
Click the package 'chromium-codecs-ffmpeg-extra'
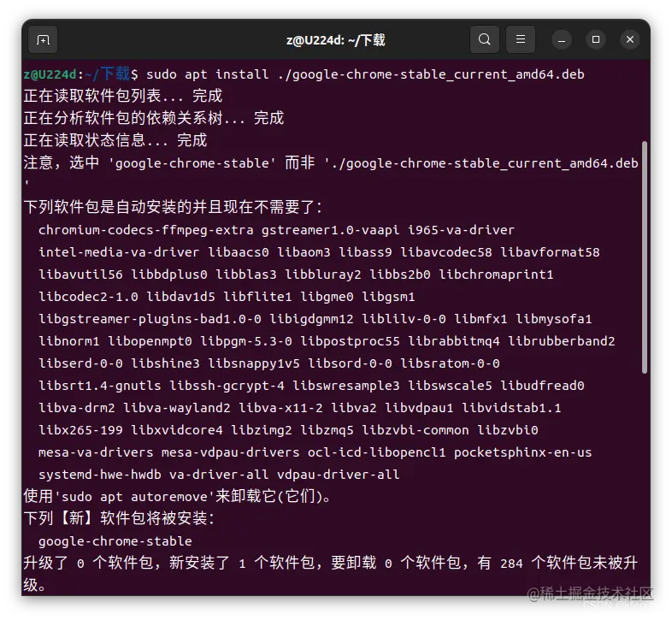click(145, 230)
